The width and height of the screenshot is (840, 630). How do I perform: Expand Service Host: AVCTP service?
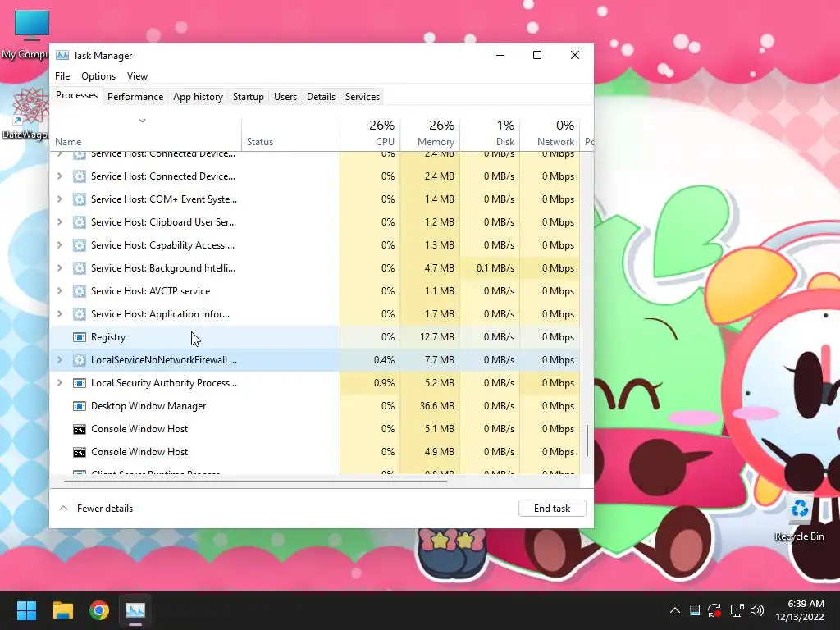(59, 291)
